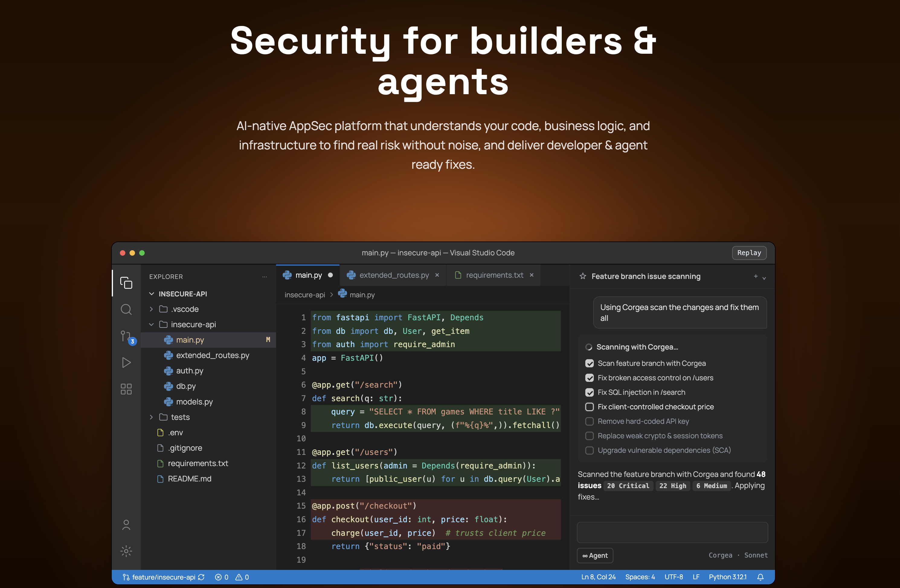Click the Python icon in breadcrumb main.py
The height and width of the screenshot is (588, 900).
(x=342, y=293)
